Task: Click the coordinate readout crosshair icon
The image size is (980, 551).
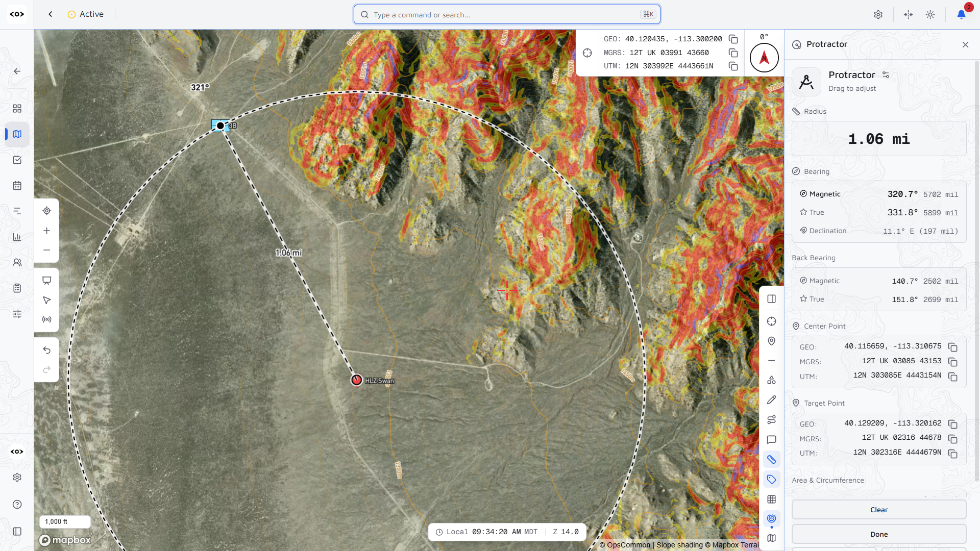Action: pyautogui.click(x=587, y=53)
